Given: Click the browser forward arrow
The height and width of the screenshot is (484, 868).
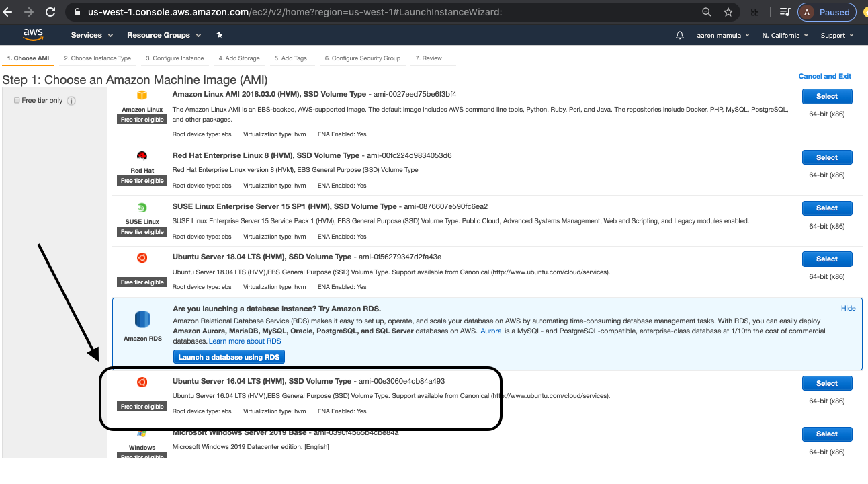Looking at the screenshot, I should [29, 12].
